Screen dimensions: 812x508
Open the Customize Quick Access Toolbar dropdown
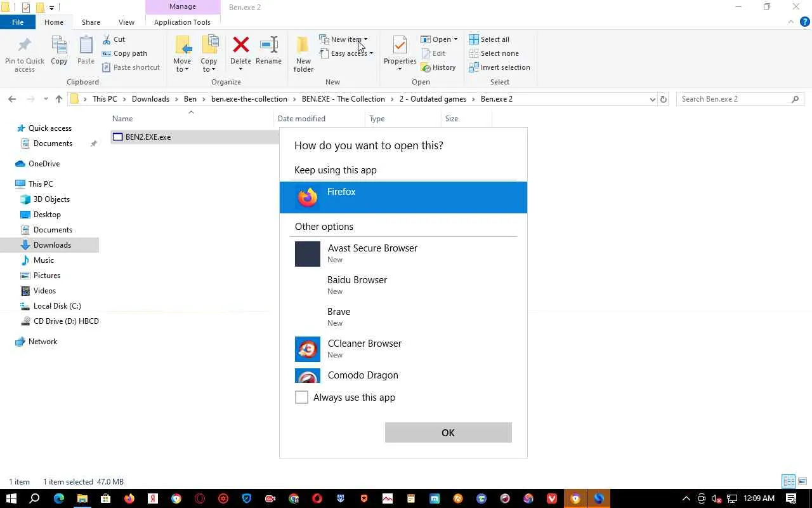51,8
